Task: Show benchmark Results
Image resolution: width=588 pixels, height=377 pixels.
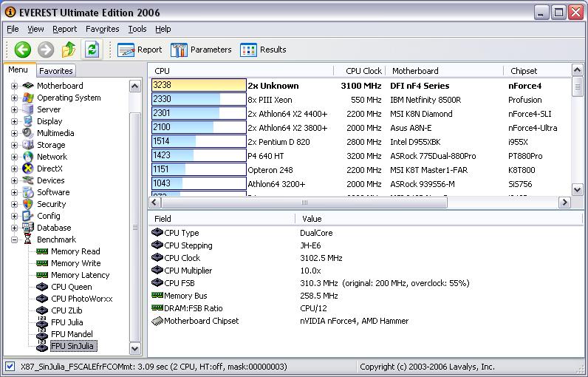Action: coord(263,50)
